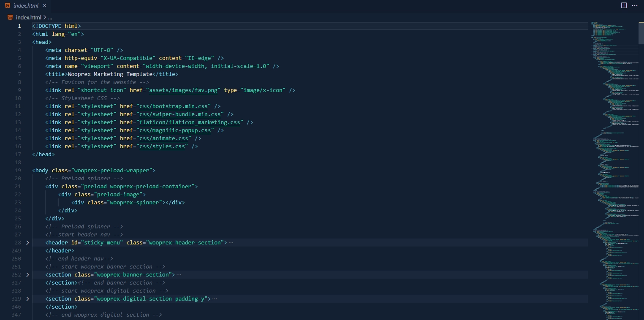644x320 pixels.
Task: Click the file icon in the breadcrumb bar
Action: (x=10, y=17)
